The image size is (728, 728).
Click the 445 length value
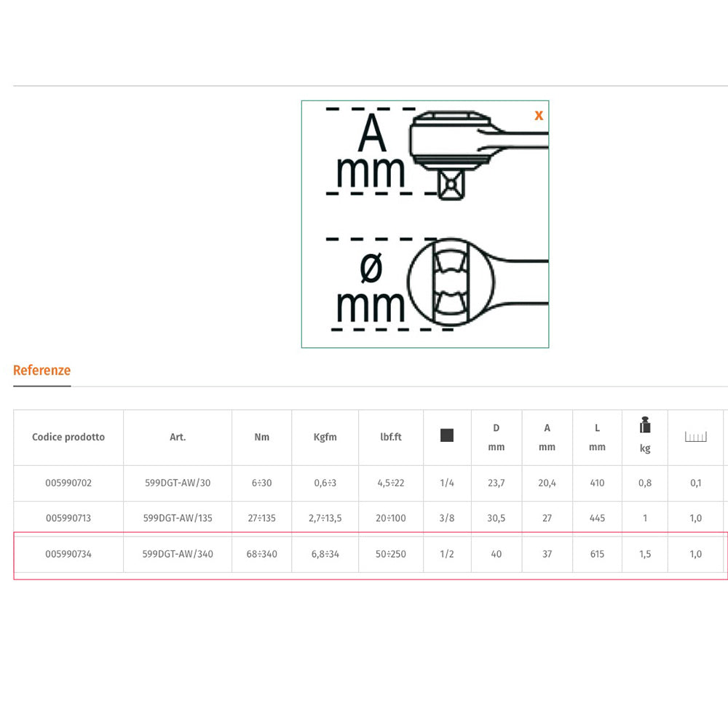point(597,518)
